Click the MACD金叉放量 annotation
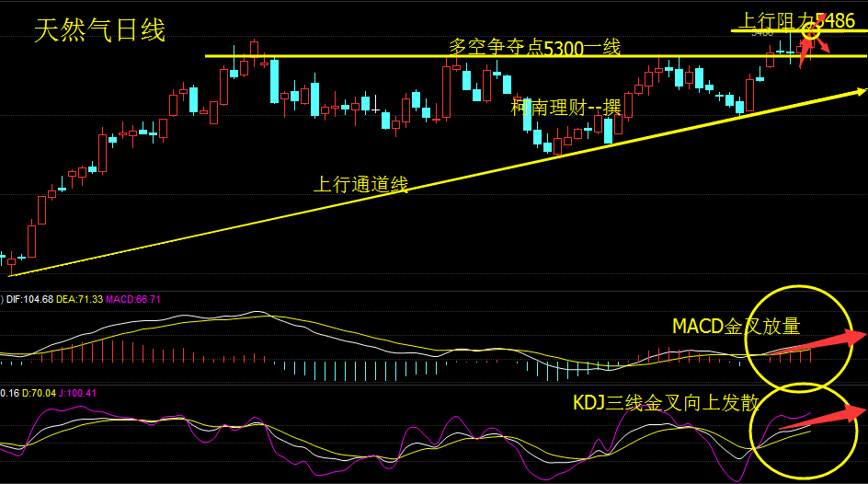The image size is (868, 484). pyautogui.click(x=737, y=326)
